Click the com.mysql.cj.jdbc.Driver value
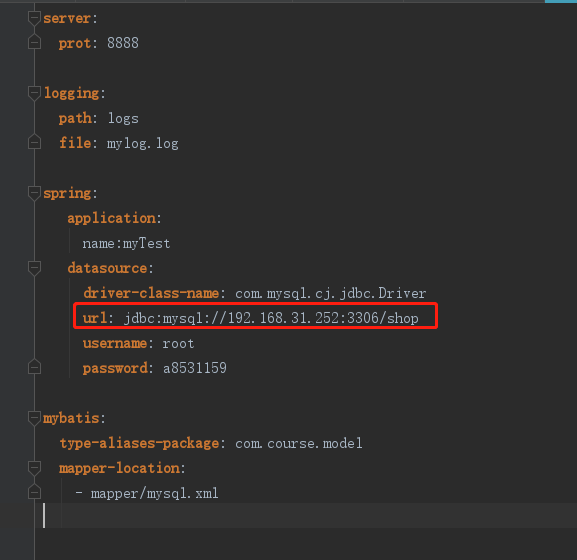577x560 pixels. pos(330,294)
